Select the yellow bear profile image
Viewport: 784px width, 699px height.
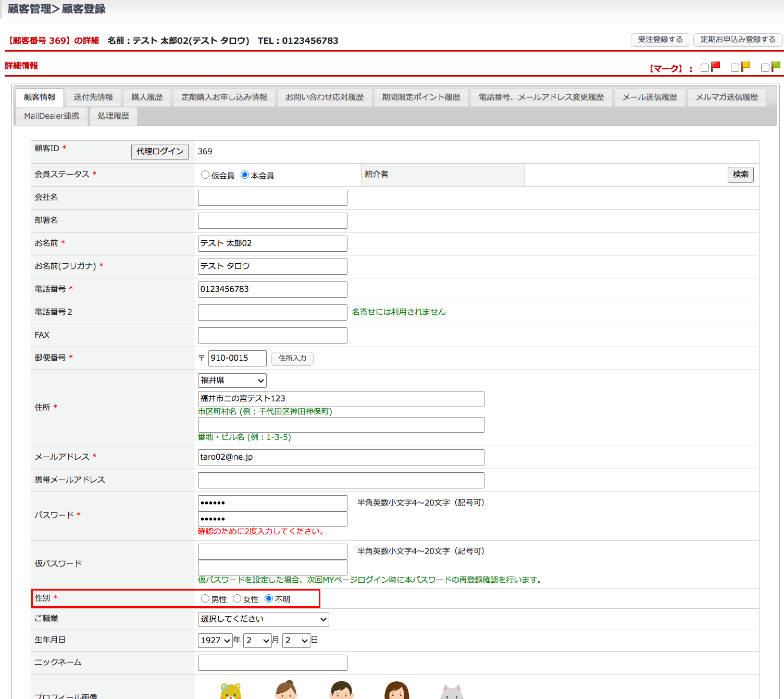[x=231, y=691]
